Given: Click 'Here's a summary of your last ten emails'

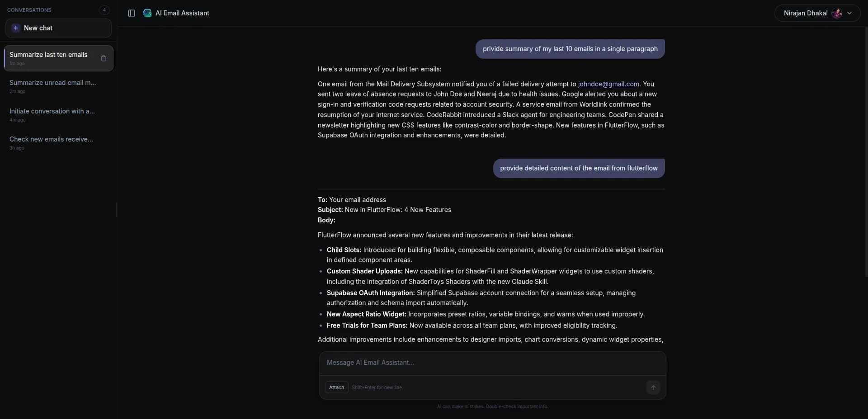Looking at the screenshot, I should (x=379, y=69).
